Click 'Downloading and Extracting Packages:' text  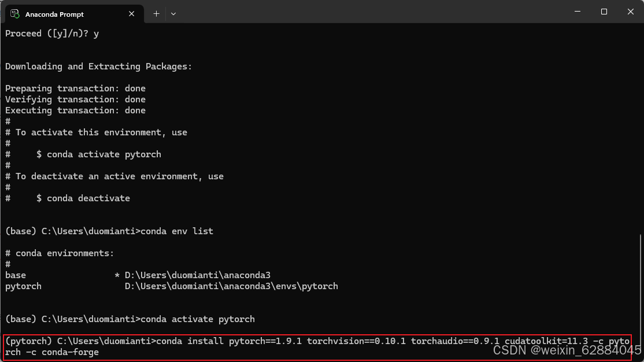click(x=99, y=67)
